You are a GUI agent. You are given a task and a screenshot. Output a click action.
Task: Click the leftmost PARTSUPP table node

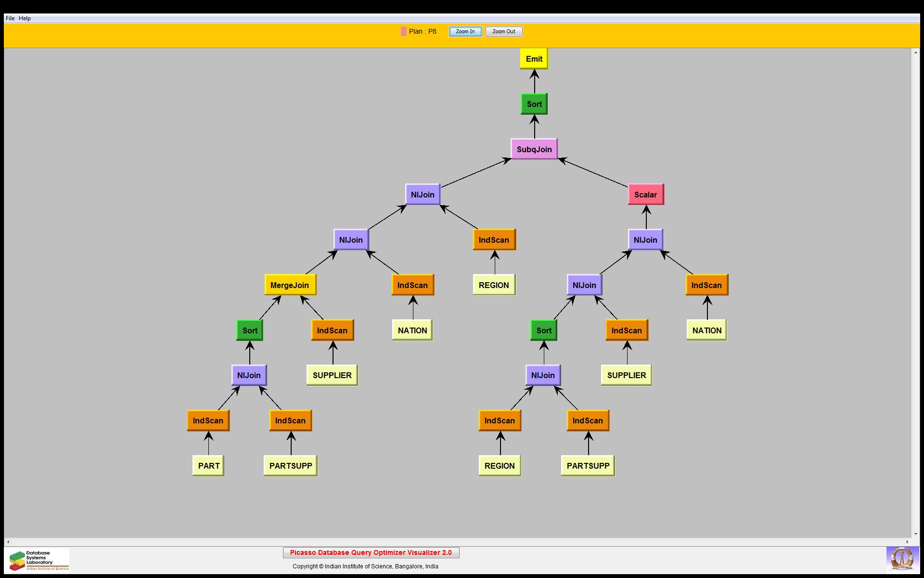click(x=291, y=466)
